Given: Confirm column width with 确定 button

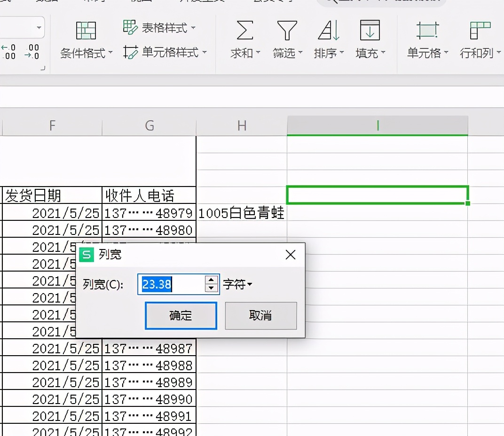Looking at the screenshot, I should point(181,315).
